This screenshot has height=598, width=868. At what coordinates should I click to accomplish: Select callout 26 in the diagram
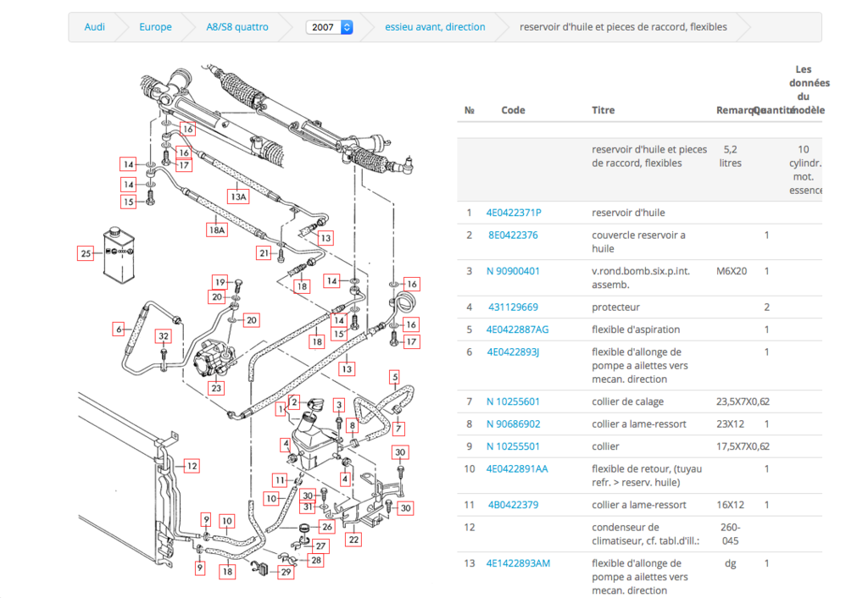click(x=326, y=527)
